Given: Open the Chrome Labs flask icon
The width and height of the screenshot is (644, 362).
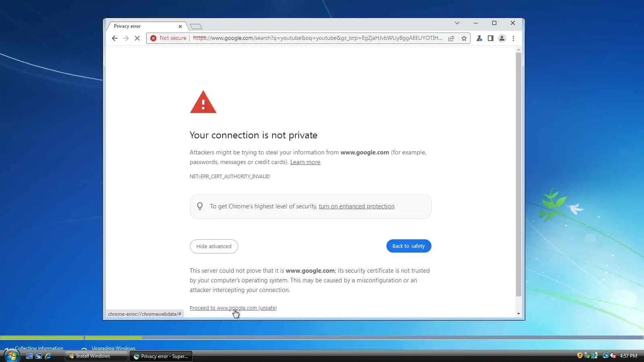Looking at the screenshot, I should click(479, 38).
